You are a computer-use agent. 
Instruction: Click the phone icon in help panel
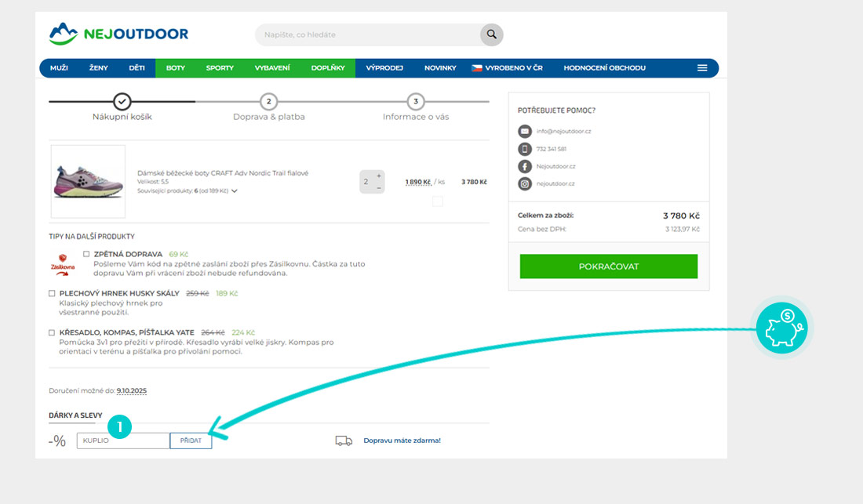click(x=525, y=149)
